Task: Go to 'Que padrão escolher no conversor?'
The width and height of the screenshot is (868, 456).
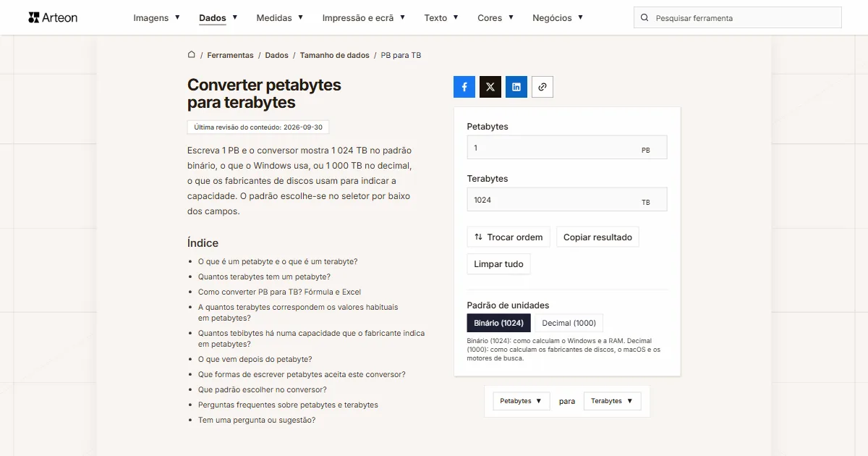Action: (x=263, y=390)
